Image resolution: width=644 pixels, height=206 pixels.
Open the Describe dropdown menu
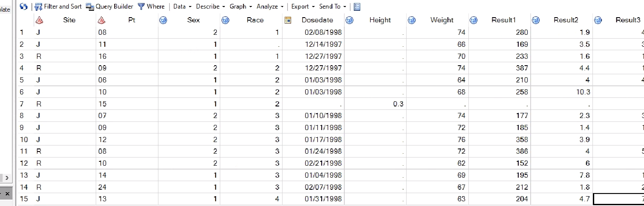pyautogui.click(x=210, y=6)
